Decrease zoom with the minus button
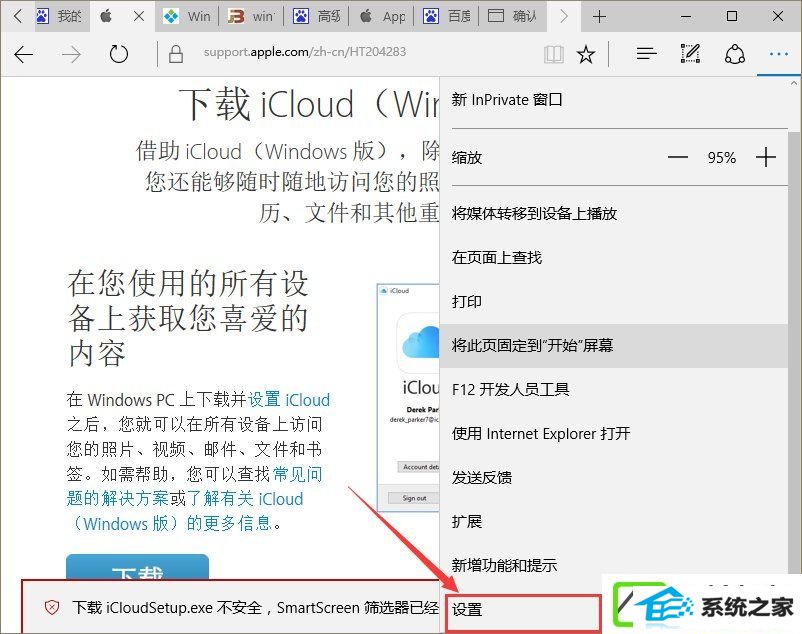802x634 pixels. pos(678,157)
